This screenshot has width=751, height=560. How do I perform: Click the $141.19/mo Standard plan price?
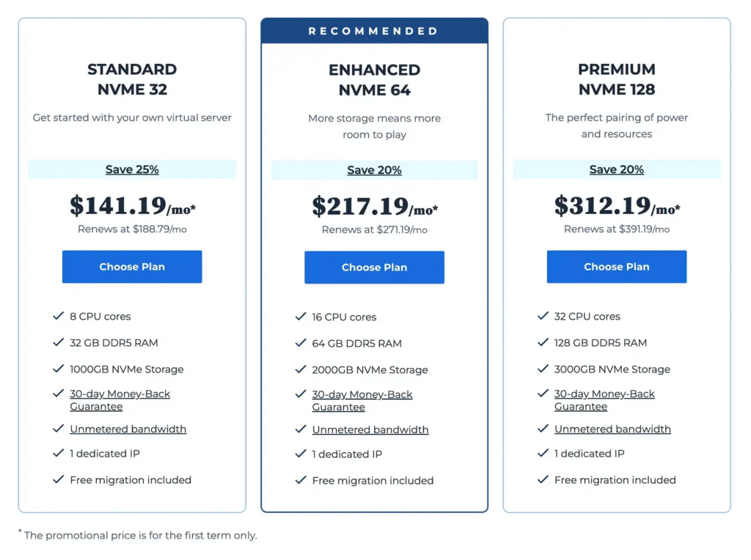coord(132,206)
